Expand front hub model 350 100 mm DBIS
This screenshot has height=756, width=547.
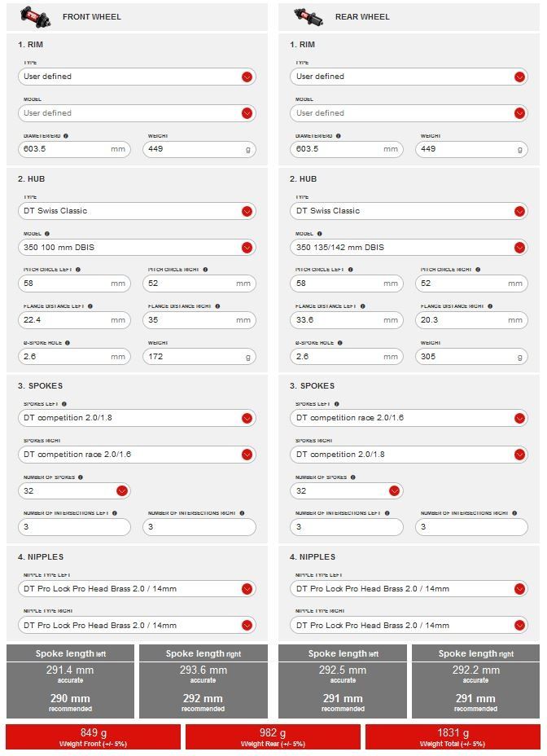247,248
